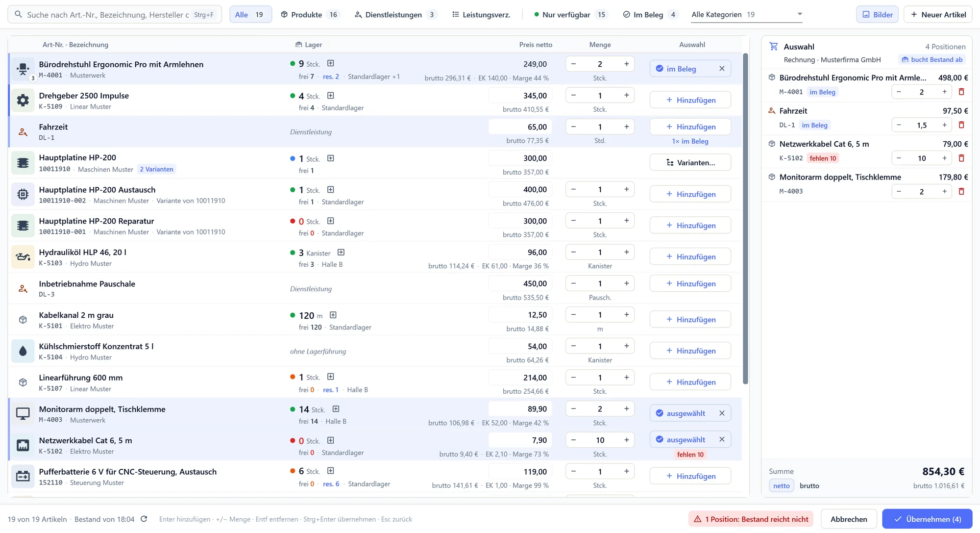Click the article list vertical scrollbar
The image size is (980, 533).
pos(745,218)
